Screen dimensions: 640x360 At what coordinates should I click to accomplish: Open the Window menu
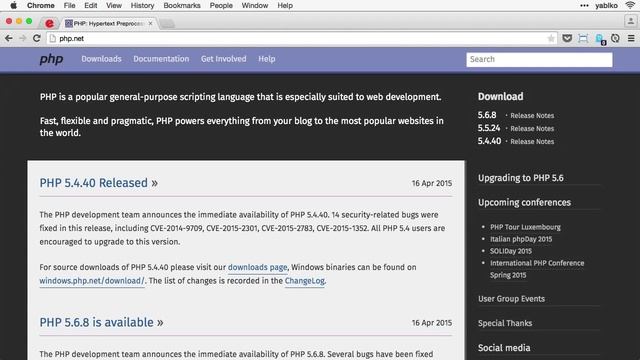point(255,5)
